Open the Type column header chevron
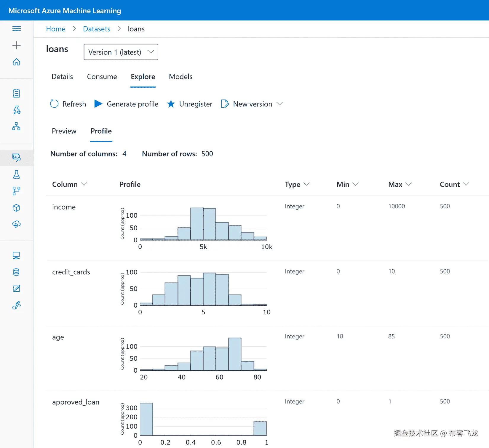 [x=307, y=184]
